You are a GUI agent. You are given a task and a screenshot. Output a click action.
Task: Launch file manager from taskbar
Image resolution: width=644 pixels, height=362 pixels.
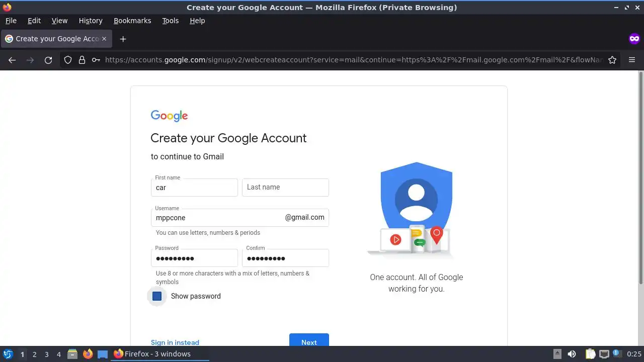pos(72,354)
